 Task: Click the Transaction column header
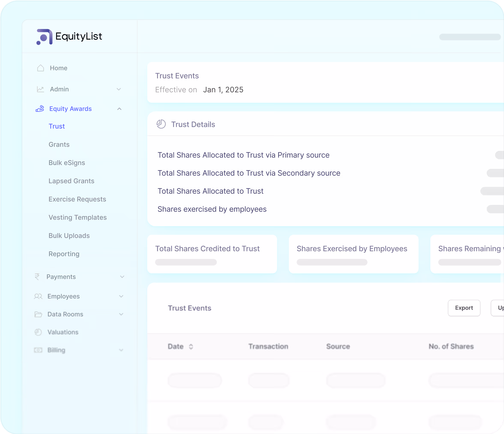(268, 346)
